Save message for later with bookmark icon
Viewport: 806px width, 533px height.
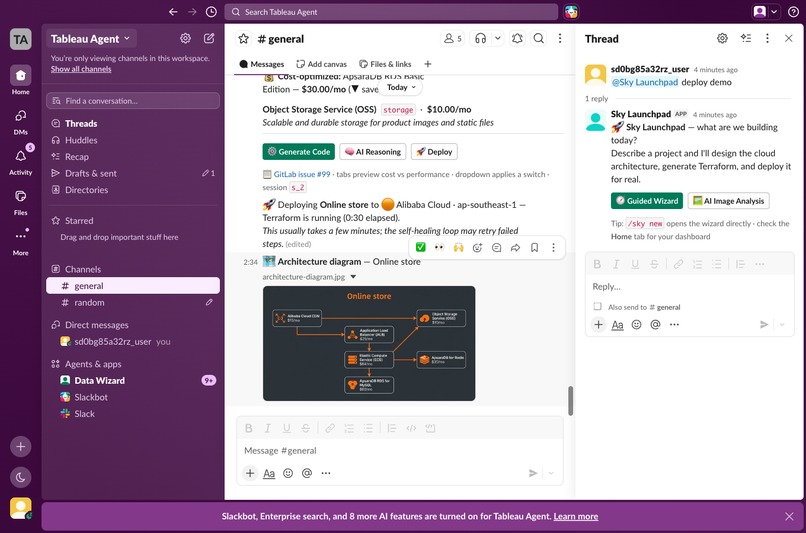pos(534,247)
